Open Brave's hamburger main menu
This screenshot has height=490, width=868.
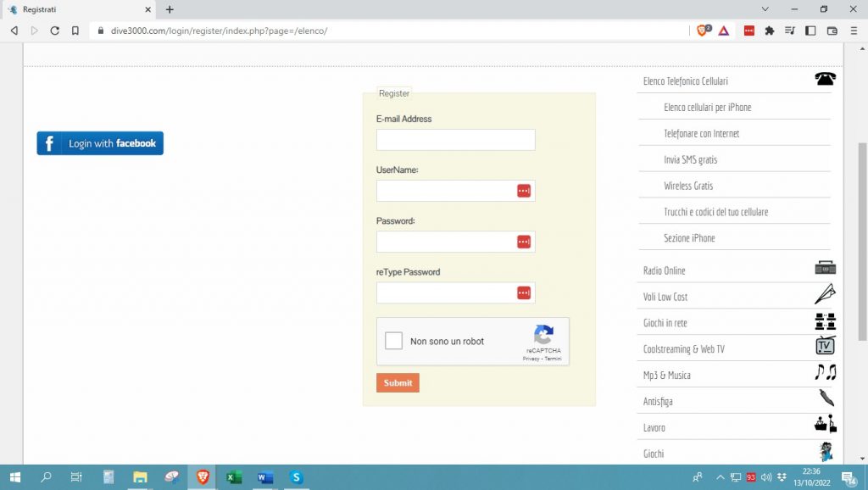(x=853, y=31)
